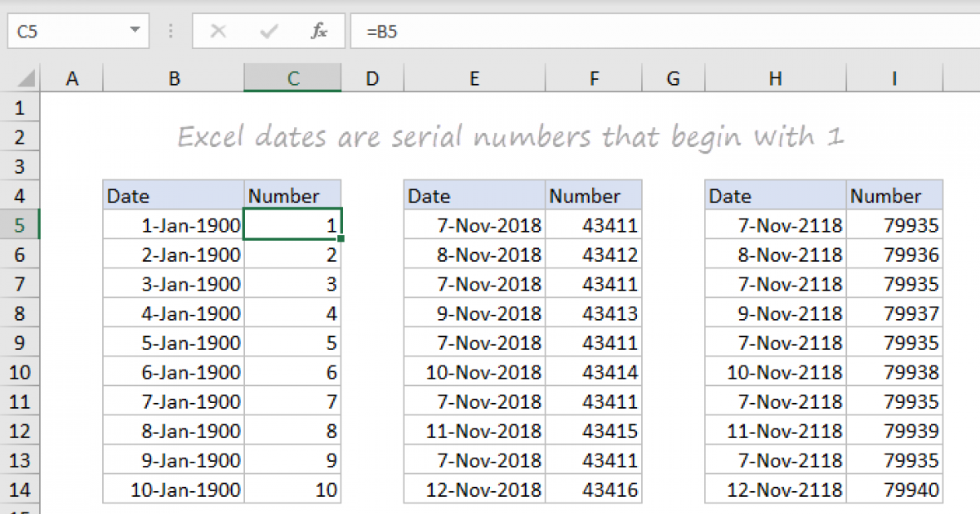Click the Cancel (X) icon beside formula bar
The width and height of the screenshot is (980, 514).
218,31
